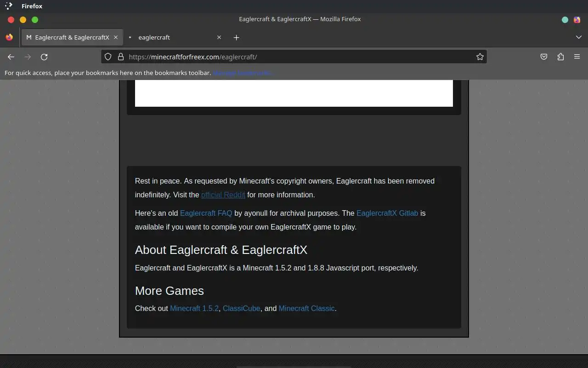Open the tracking protection shield icon
The width and height of the screenshot is (588, 368).
(x=108, y=57)
